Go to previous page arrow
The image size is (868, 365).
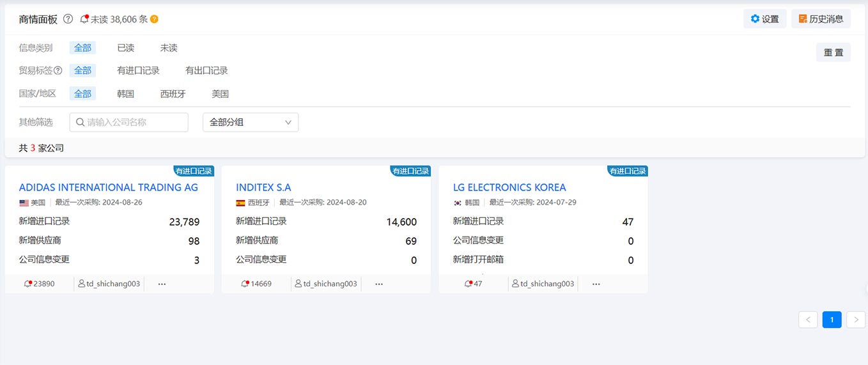point(808,320)
